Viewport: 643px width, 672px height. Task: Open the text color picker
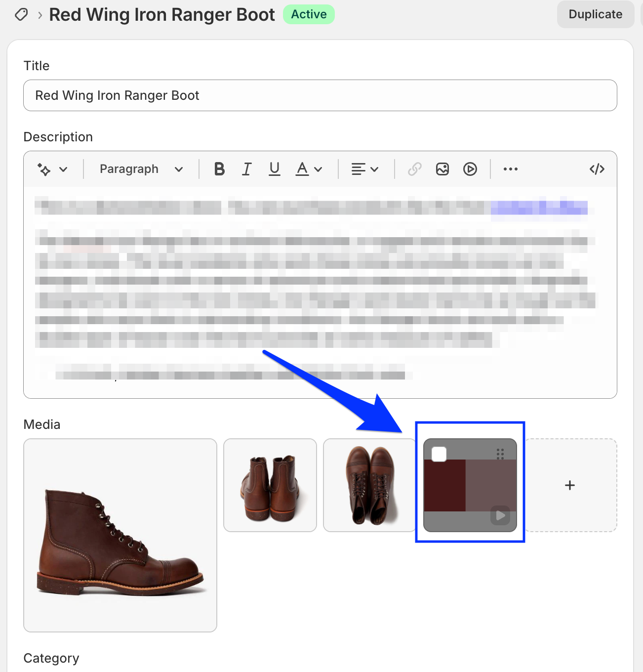[x=302, y=169]
